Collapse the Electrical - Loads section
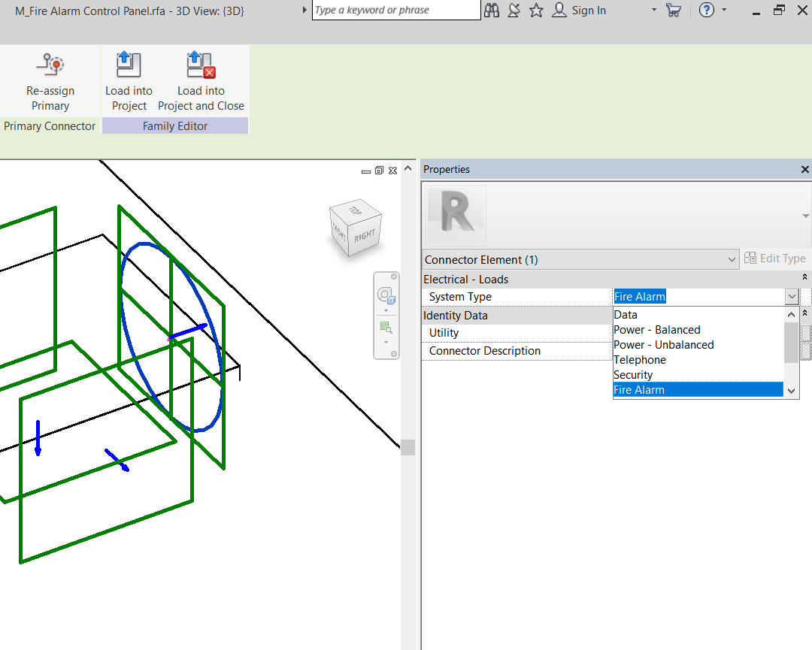812x650 pixels. click(x=804, y=277)
